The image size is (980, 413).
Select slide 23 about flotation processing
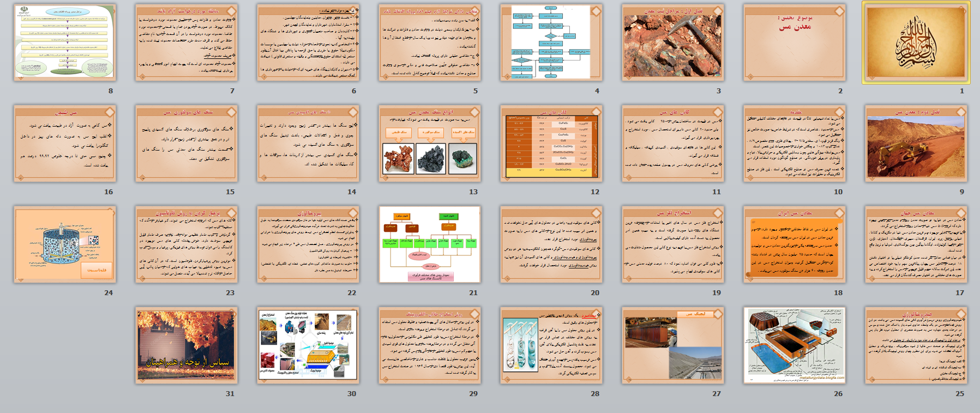click(x=187, y=244)
